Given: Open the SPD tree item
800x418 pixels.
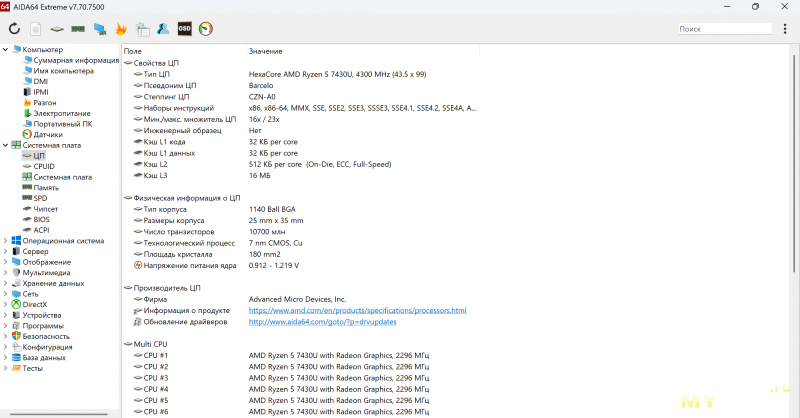Looking at the screenshot, I should pyautogui.click(x=40, y=198).
